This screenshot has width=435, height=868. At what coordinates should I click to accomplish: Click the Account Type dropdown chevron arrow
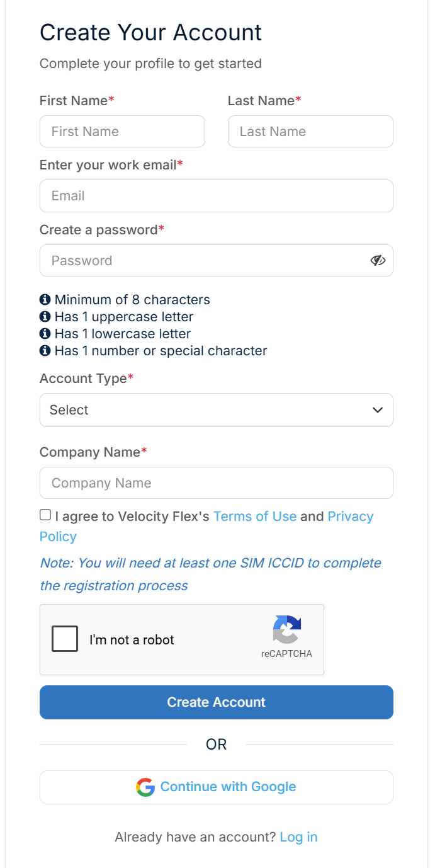378,410
